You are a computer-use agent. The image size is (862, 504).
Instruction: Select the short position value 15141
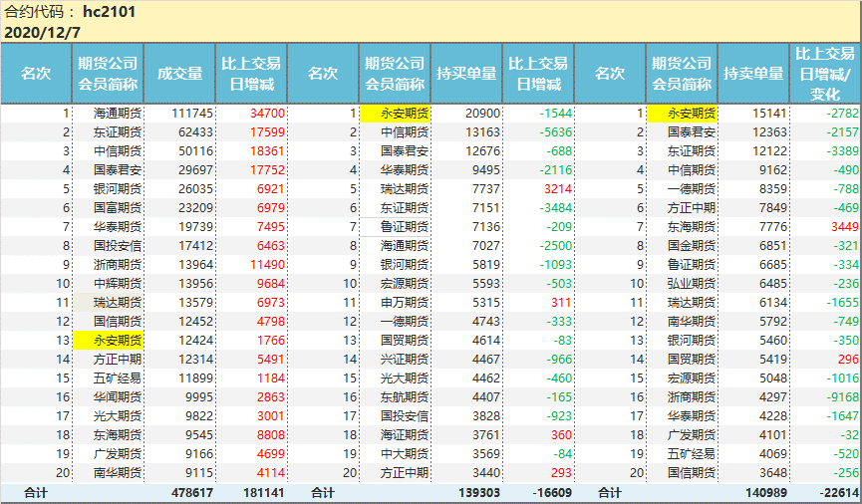[x=769, y=114]
